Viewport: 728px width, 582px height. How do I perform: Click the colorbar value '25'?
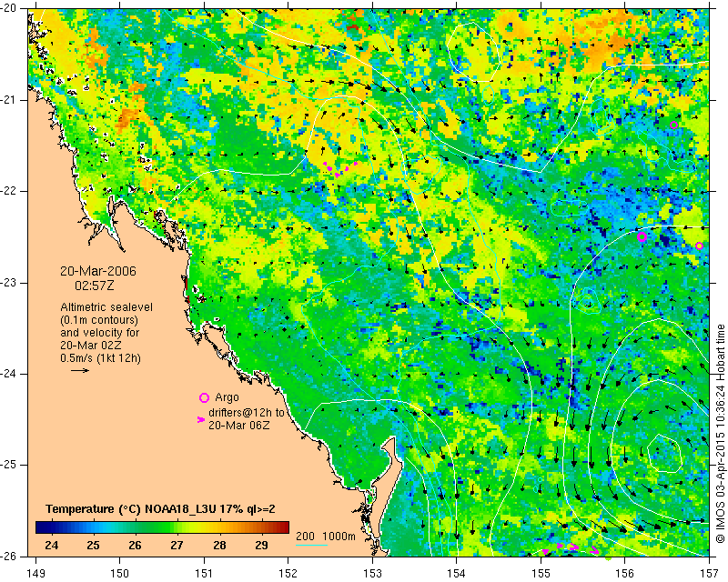point(94,545)
